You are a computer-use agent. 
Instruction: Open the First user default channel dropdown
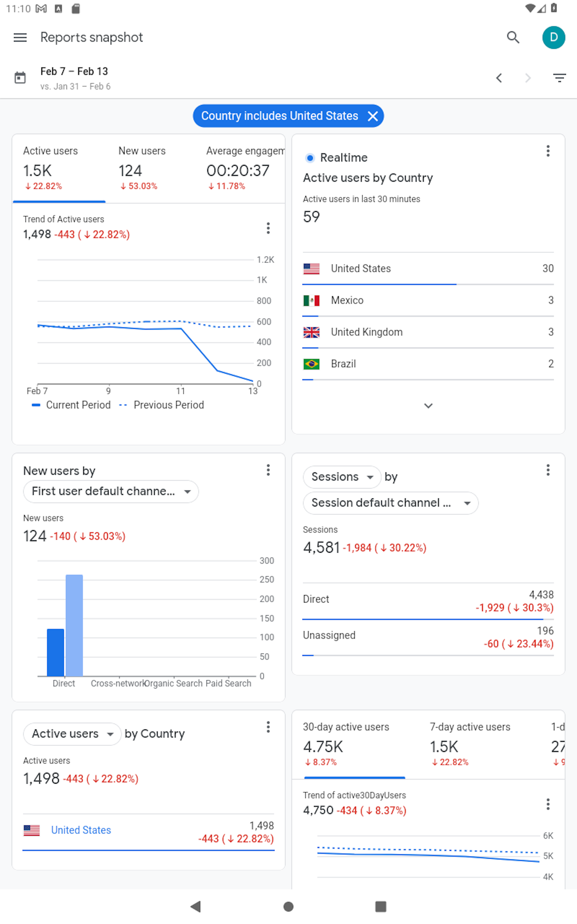[111, 491]
